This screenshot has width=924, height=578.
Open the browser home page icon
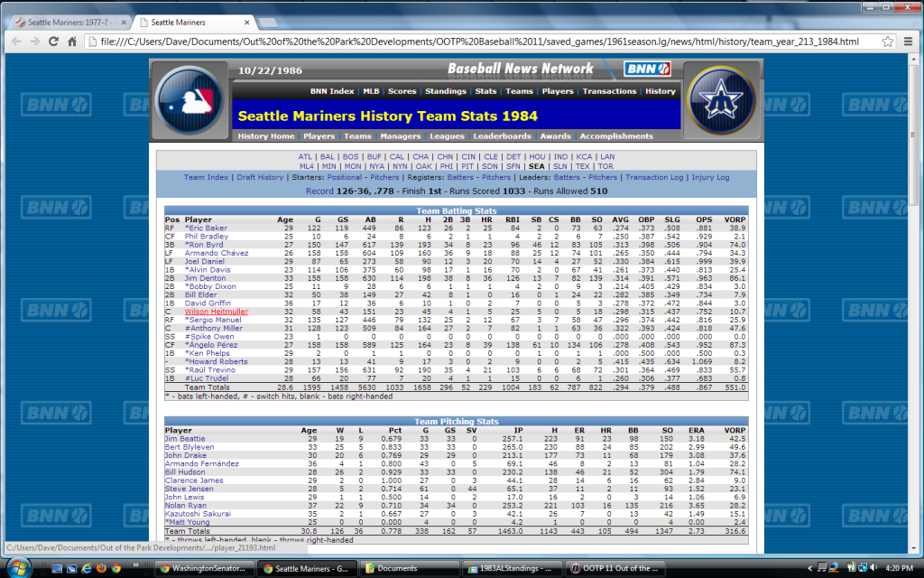click(72, 42)
